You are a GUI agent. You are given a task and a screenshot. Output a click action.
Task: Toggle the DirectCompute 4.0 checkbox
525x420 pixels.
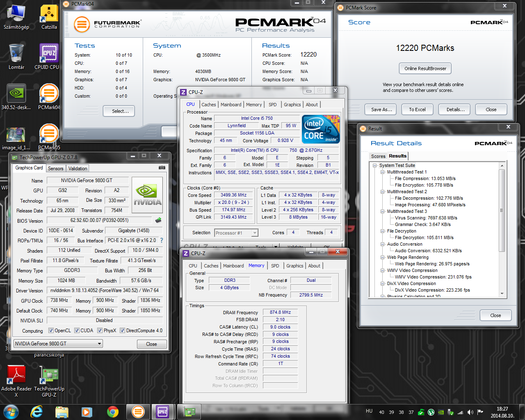(x=122, y=331)
